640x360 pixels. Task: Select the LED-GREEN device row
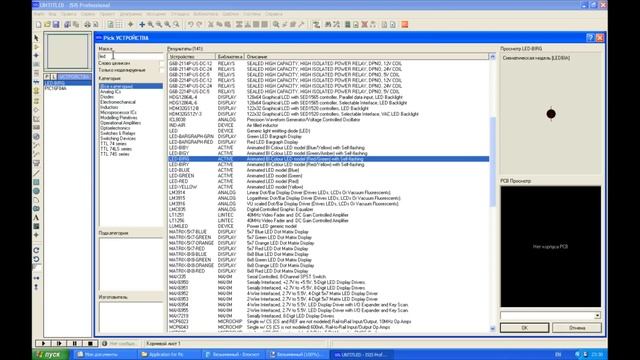point(329,176)
